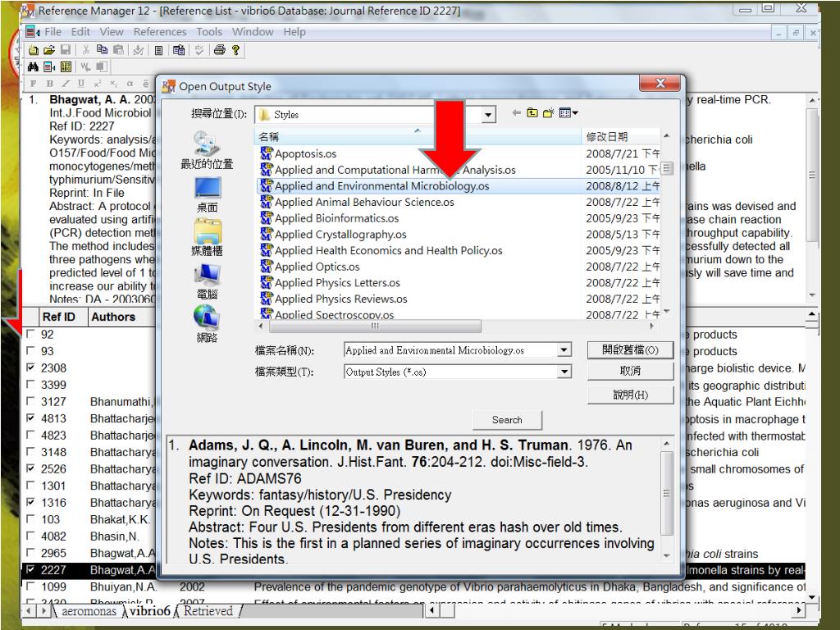Click the Cut scissors toolbar icon
The height and width of the screenshot is (630, 840).
click(85, 50)
